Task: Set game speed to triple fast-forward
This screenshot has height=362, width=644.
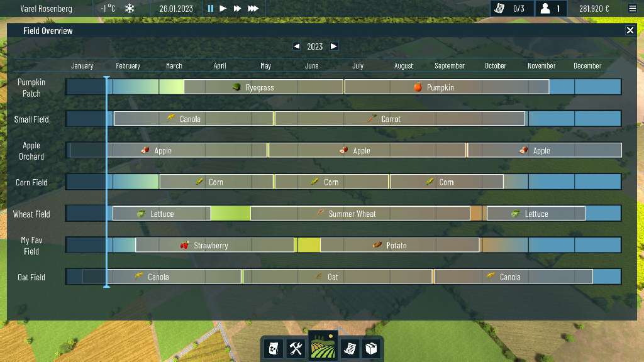Action: click(253, 9)
